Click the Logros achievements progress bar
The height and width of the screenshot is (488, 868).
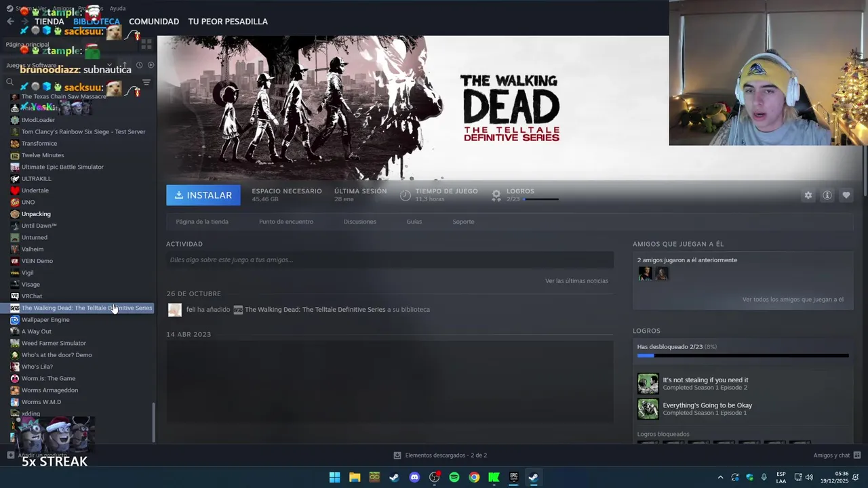pyautogui.click(x=743, y=355)
